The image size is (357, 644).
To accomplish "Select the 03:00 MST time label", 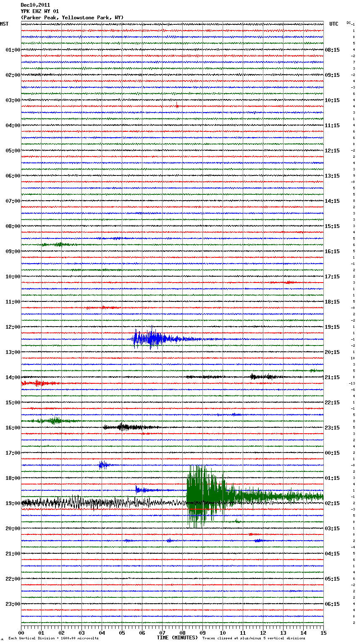I will coord(13,100).
